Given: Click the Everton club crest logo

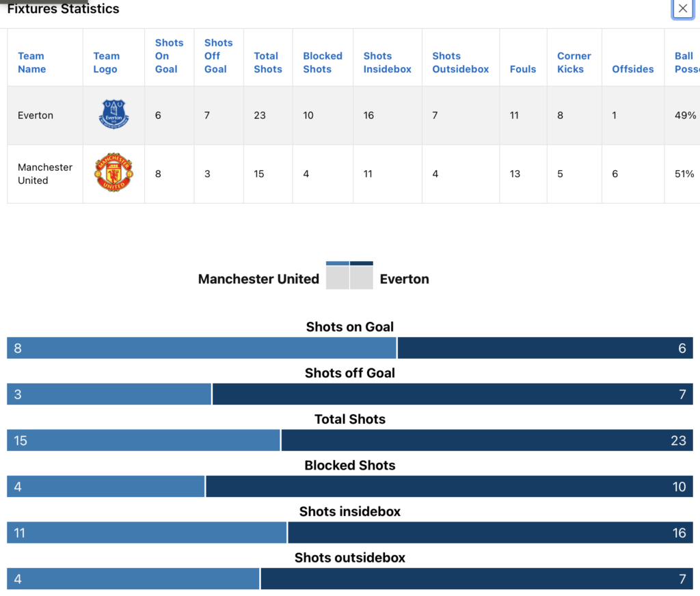Looking at the screenshot, I should click(x=114, y=115).
